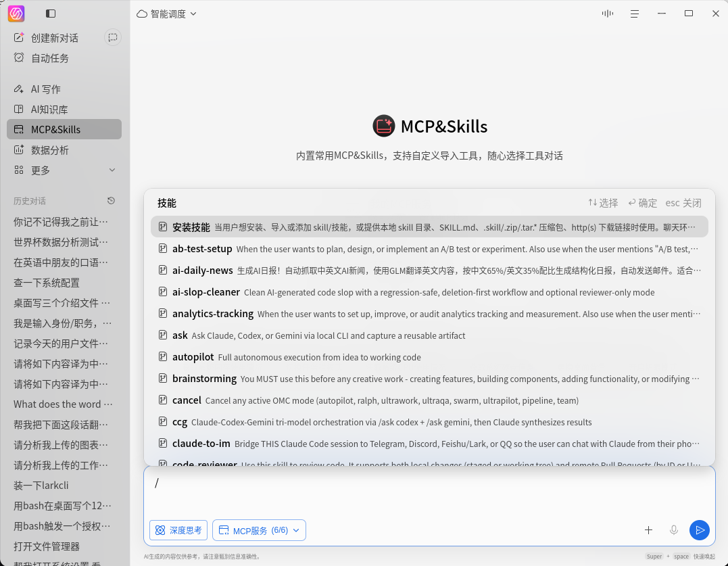The height and width of the screenshot is (566, 728).
Task: Choose the cancel skill
Action: (429, 400)
